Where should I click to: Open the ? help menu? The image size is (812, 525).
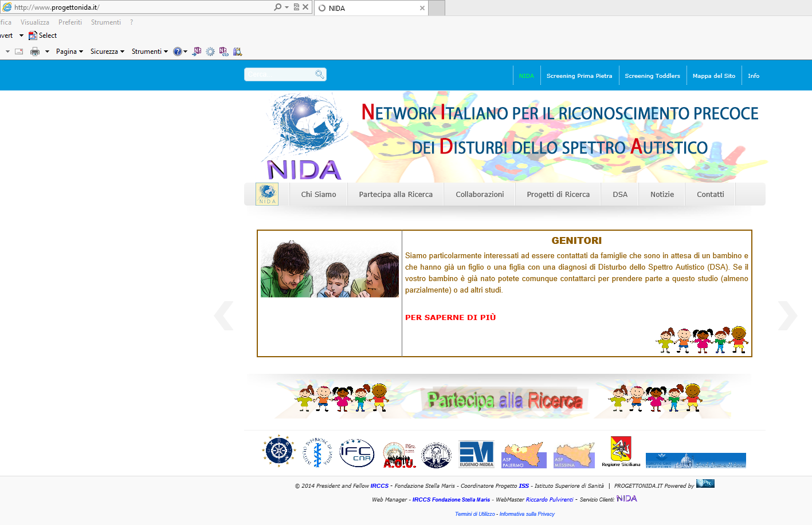[x=131, y=22]
